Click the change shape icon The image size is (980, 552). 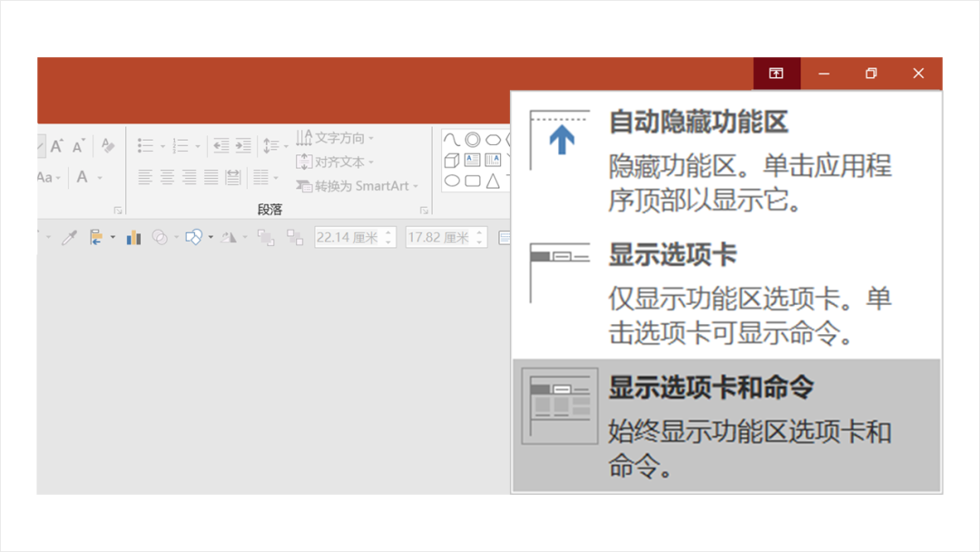pos(194,238)
